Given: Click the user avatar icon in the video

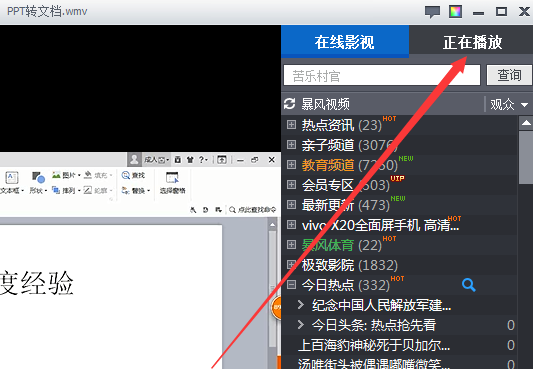Looking at the screenshot, I should point(134,159).
